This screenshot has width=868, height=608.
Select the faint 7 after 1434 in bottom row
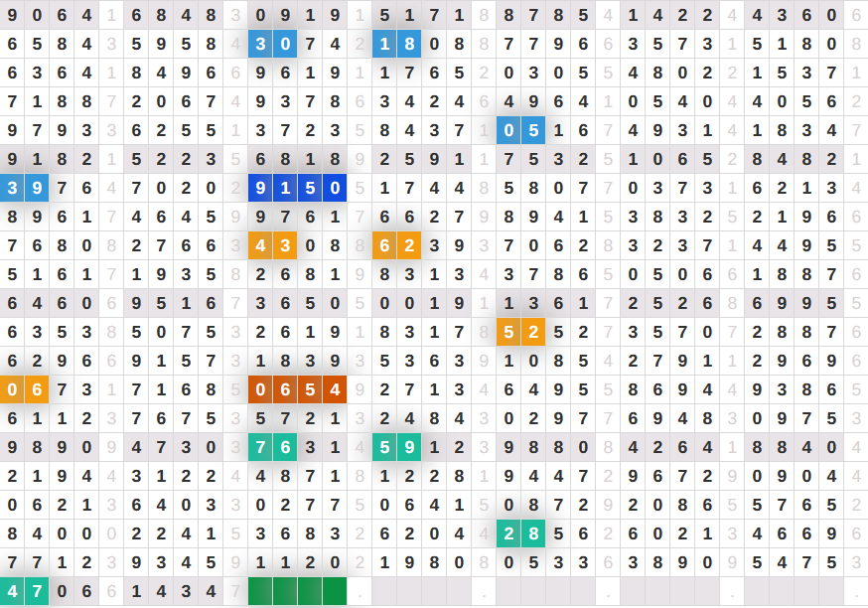click(235, 591)
